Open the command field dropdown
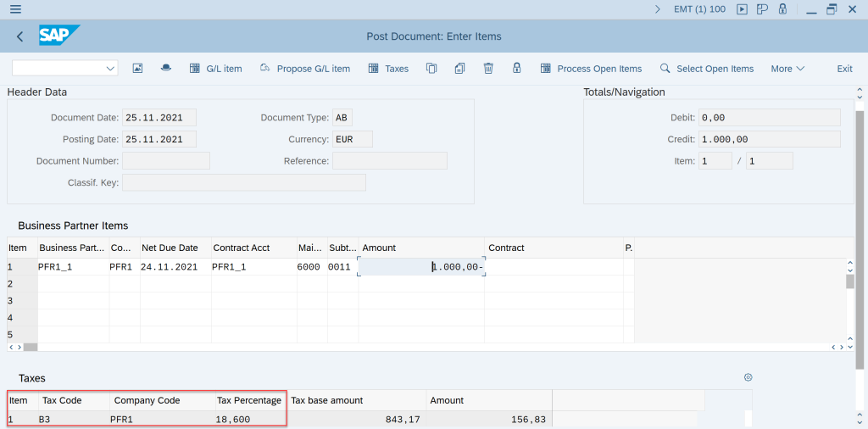This screenshot has height=429, width=868. click(x=109, y=68)
